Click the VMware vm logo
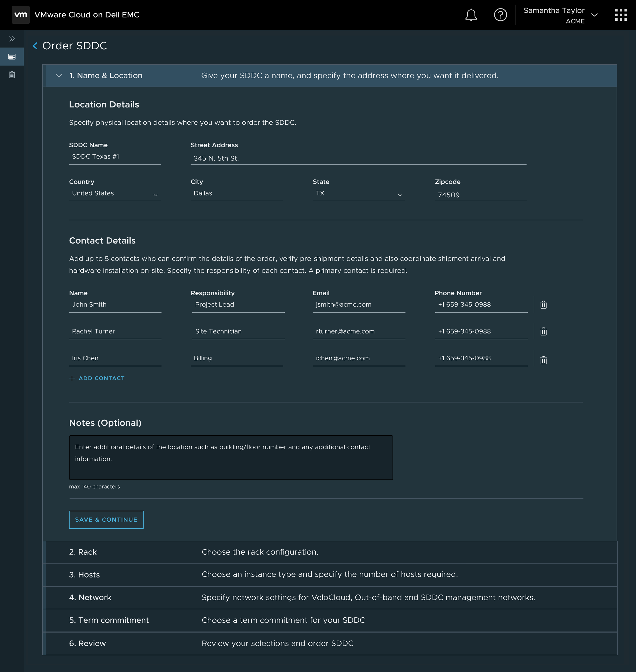636x672 pixels. pos(21,15)
